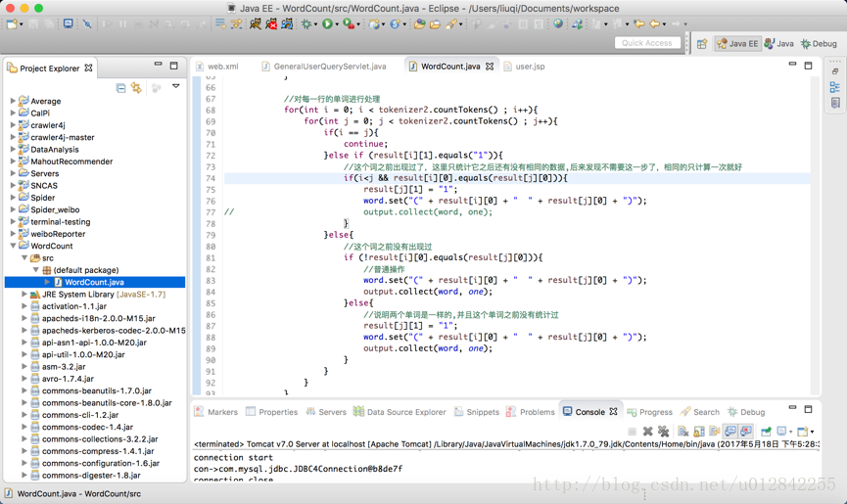
Task: Click Remove All Terminated Launches icon
Action: 663,432
